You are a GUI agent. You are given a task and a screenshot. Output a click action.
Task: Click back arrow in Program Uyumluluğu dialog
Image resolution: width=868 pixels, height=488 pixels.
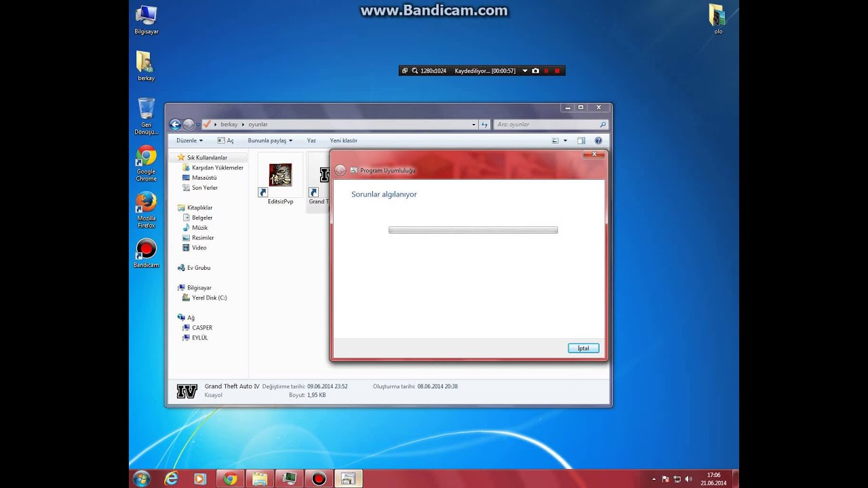340,170
